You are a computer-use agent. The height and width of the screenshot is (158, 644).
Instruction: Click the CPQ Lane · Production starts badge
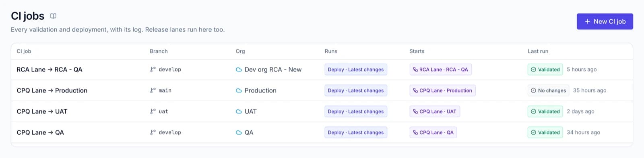click(x=442, y=90)
